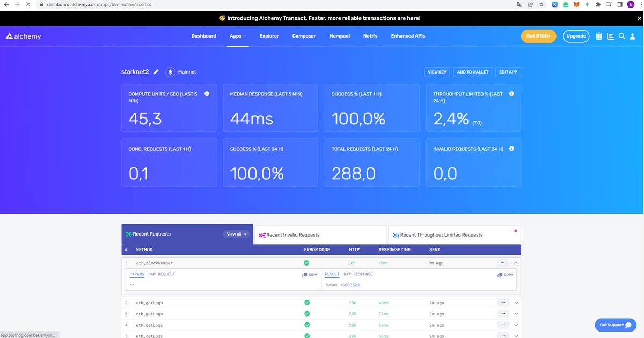The height and width of the screenshot is (338, 644).
Task: Open browser side panel icon
Action: 619,4
